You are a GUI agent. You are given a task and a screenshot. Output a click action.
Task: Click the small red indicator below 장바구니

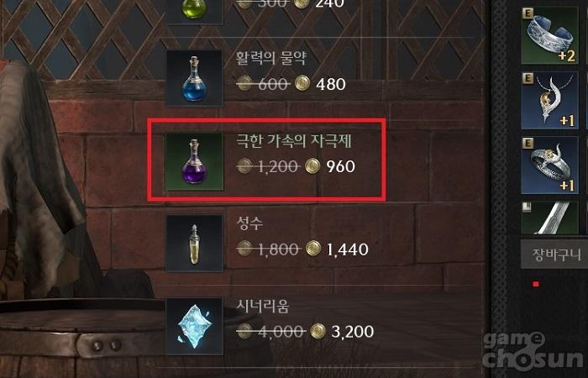pos(536,284)
